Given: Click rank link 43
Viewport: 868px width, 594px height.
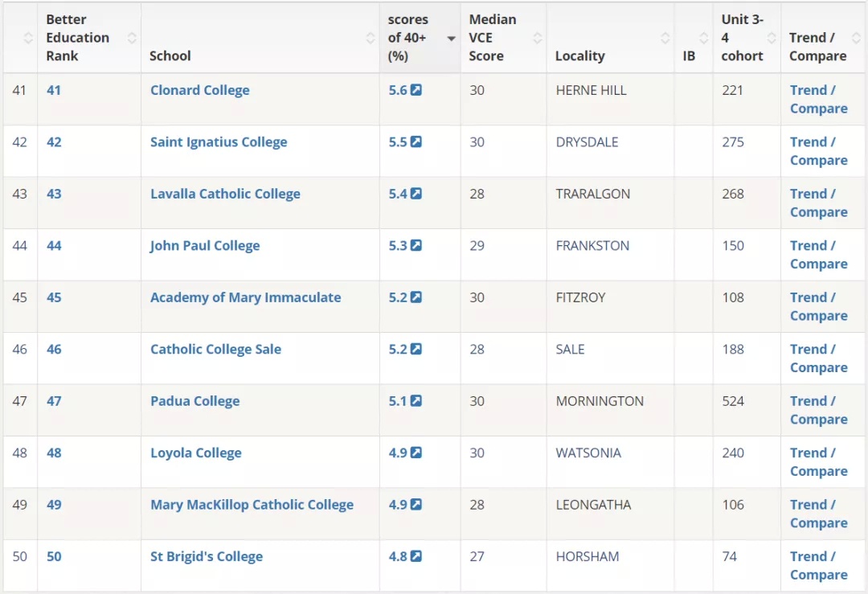Looking at the screenshot, I should [x=54, y=193].
